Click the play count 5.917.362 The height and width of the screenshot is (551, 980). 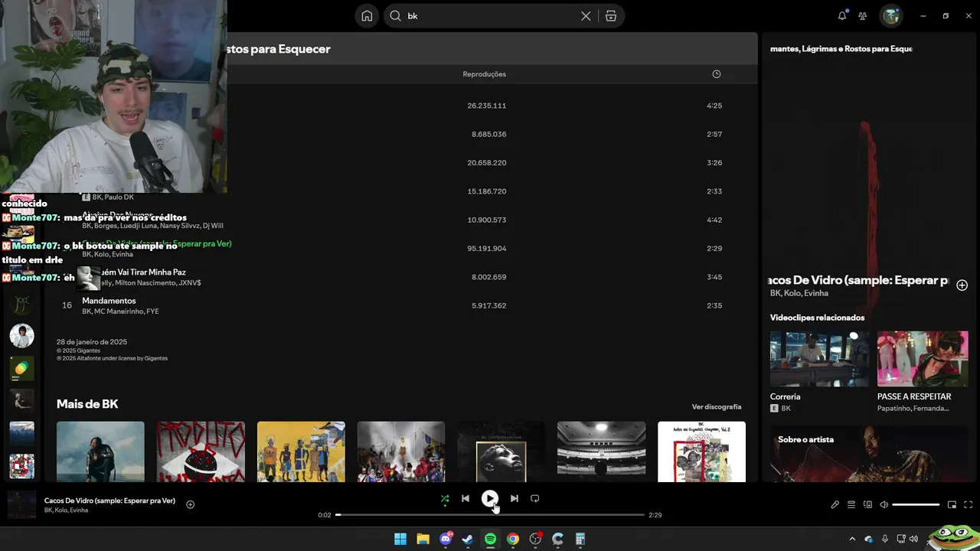pyautogui.click(x=489, y=305)
